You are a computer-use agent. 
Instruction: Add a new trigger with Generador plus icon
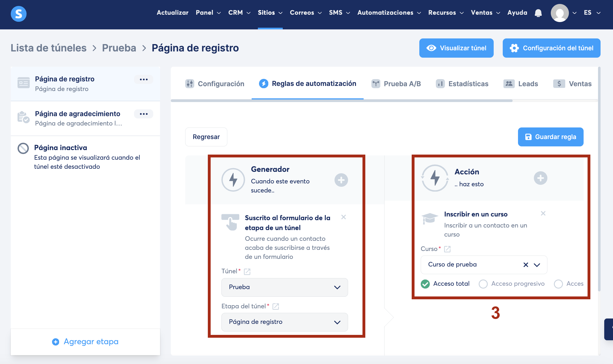coord(341,180)
